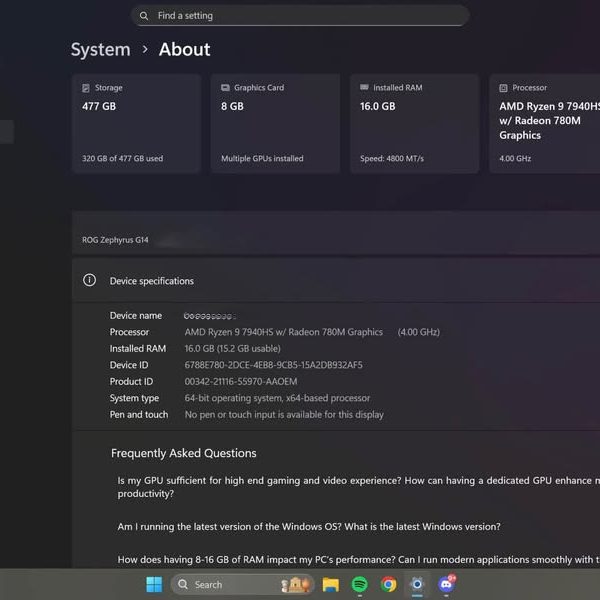Open the Installed RAM card
Image resolution: width=600 pixels, height=600 pixels.
point(414,124)
